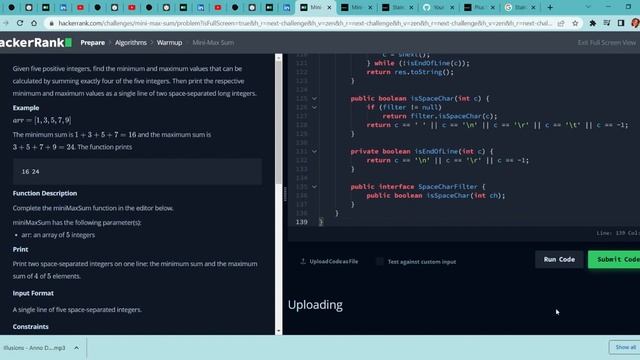This screenshot has width=640, height=360.
Task: Show all downloads
Action: click(625, 347)
